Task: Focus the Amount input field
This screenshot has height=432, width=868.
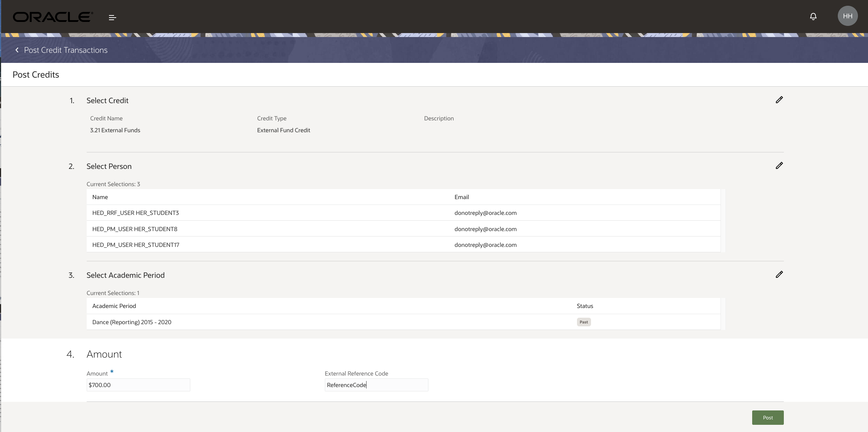Action: click(x=138, y=385)
